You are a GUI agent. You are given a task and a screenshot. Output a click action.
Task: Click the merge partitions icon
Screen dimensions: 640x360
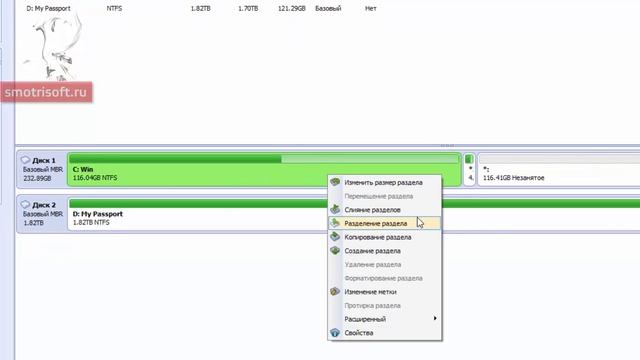click(335, 209)
